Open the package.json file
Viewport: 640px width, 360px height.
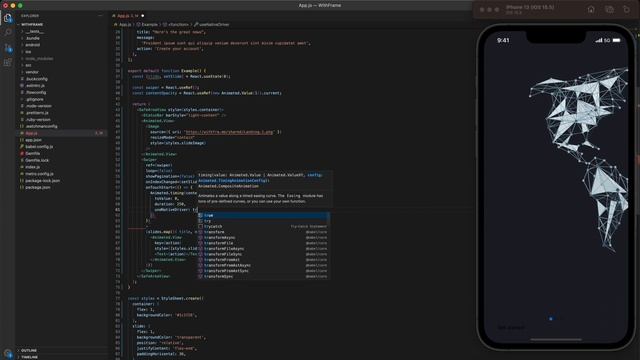pyautogui.click(x=61, y=187)
